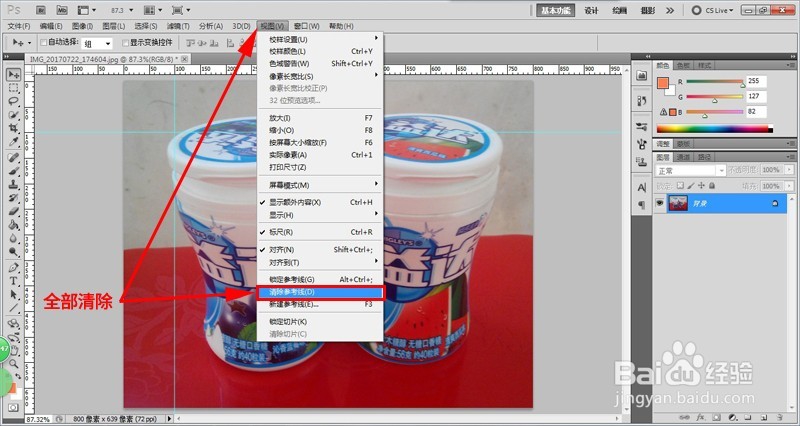The height and width of the screenshot is (426, 800).
Task: Select the Spot Healing Brush tool
Action: click(14, 158)
